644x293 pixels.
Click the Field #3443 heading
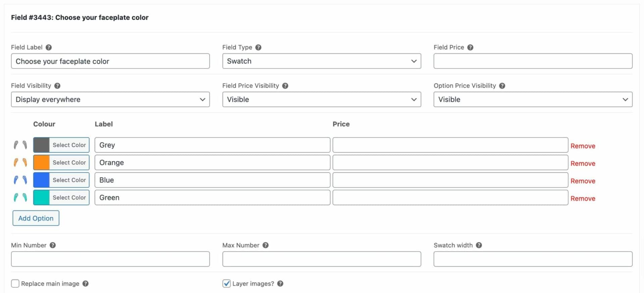tap(80, 17)
